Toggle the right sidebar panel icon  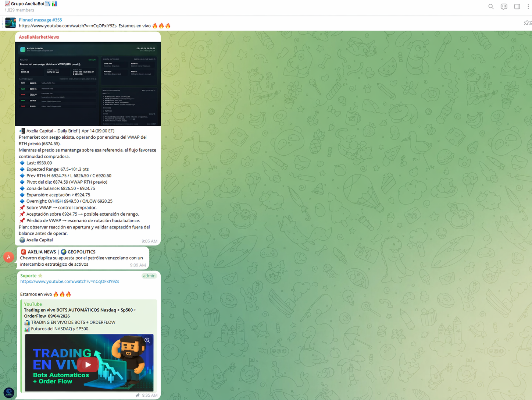coord(517,7)
